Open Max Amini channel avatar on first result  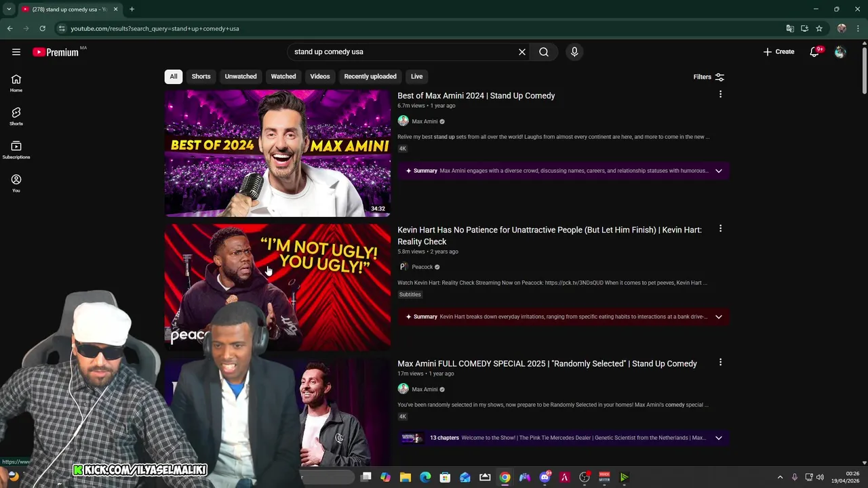pos(403,121)
